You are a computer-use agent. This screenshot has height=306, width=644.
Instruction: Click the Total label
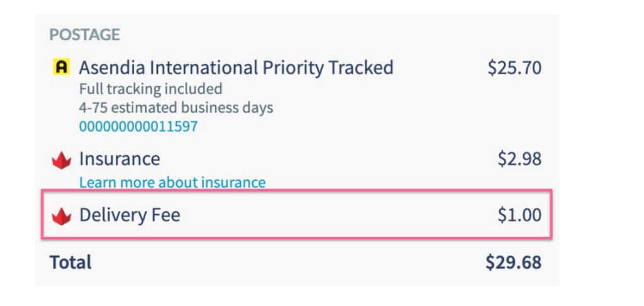tap(70, 262)
